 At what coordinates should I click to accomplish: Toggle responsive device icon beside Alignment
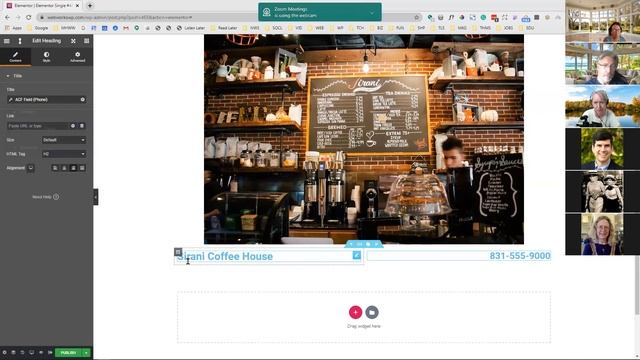[x=31, y=168]
